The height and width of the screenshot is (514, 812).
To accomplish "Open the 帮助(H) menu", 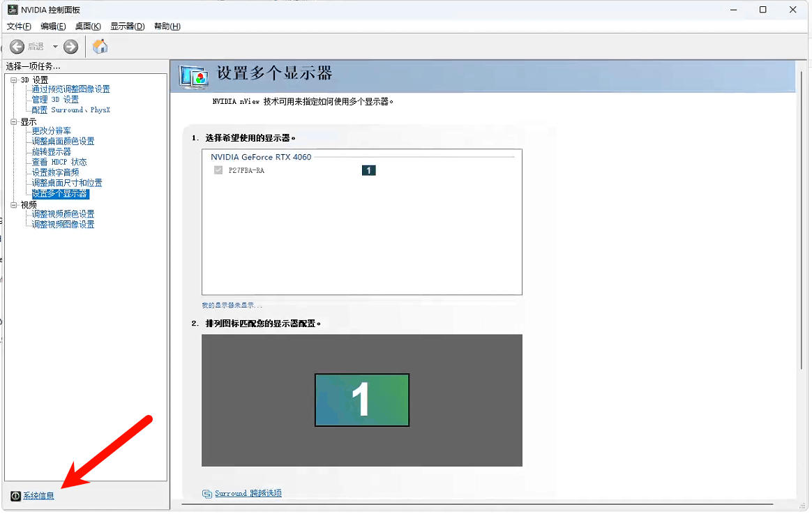I will coord(167,27).
